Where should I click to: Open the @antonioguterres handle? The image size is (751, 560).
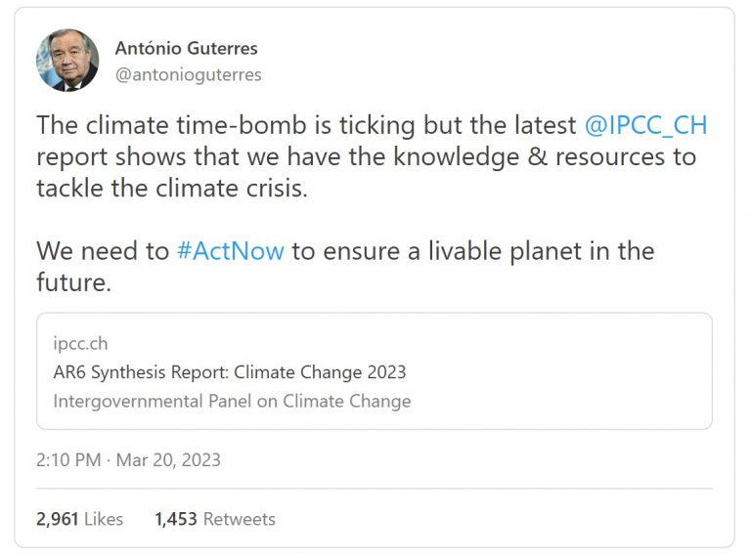click(x=188, y=74)
